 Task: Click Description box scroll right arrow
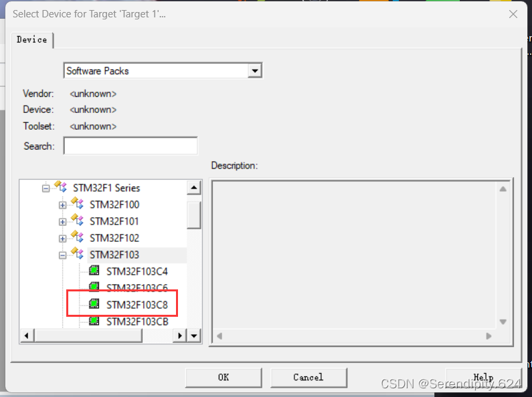[x=489, y=336]
